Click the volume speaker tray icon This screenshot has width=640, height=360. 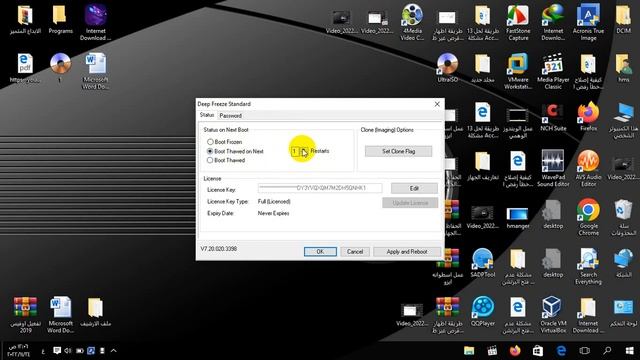[68, 351]
